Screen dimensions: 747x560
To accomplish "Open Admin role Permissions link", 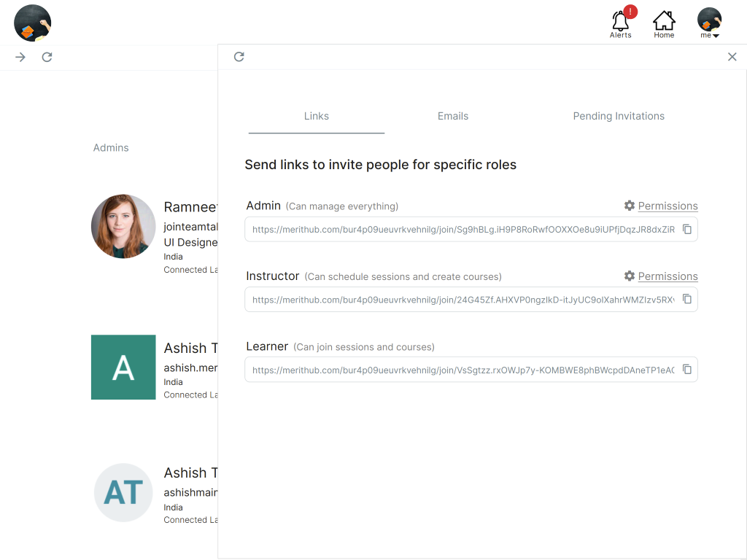I will click(x=667, y=206).
